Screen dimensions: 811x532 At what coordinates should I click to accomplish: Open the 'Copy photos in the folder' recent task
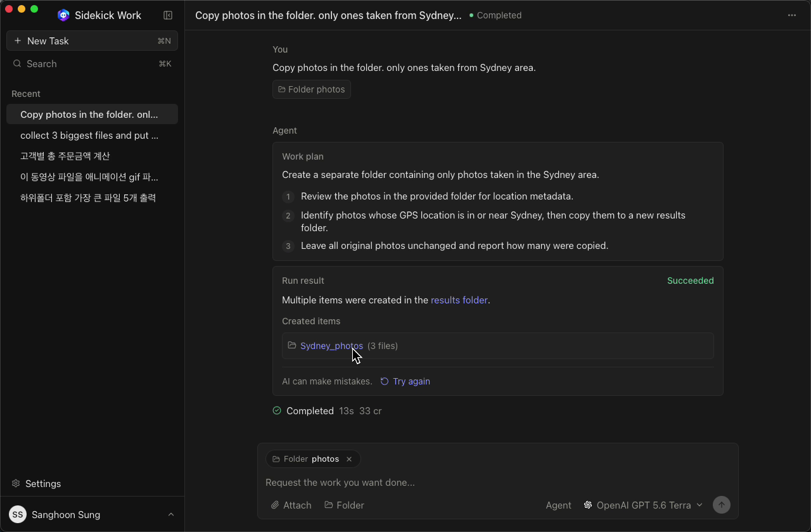click(x=92, y=114)
